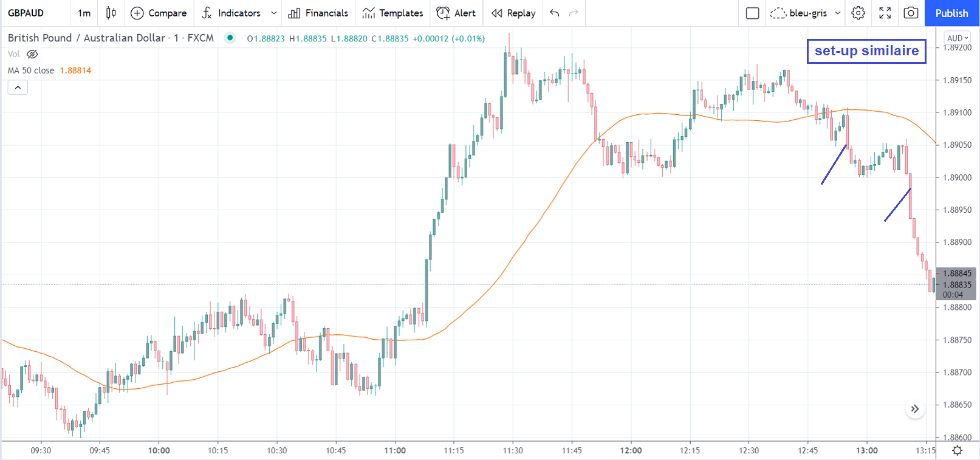The width and height of the screenshot is (980, 460).
Task: Redo the last undone action
Action: pos(574,13)
